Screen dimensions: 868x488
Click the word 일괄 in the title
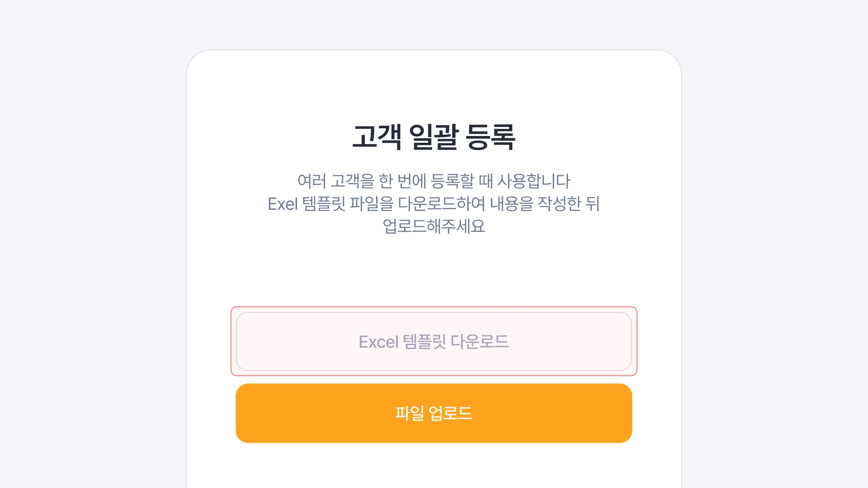tap(434, 136)
